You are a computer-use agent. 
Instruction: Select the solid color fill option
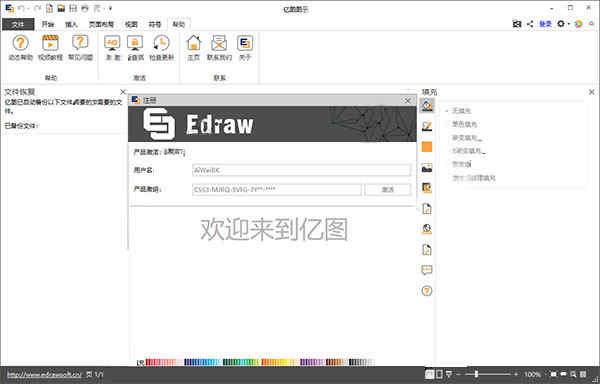(x=464, y=124)
